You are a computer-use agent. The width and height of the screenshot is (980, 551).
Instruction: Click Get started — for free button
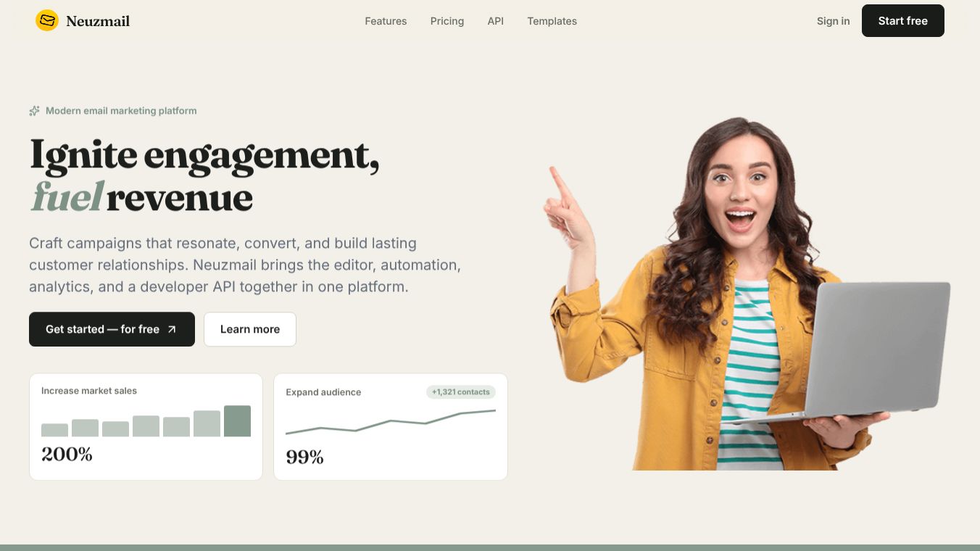[x=112, y=329]
